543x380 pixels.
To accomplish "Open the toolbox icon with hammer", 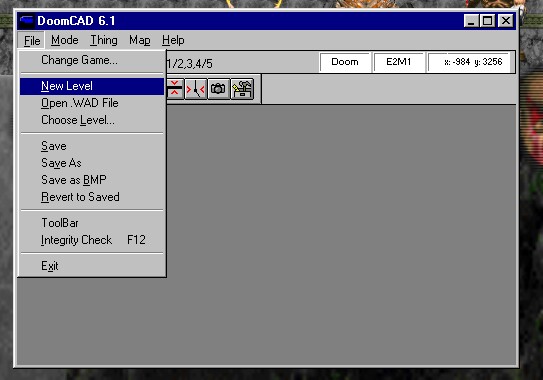I will tap(242, 89).
